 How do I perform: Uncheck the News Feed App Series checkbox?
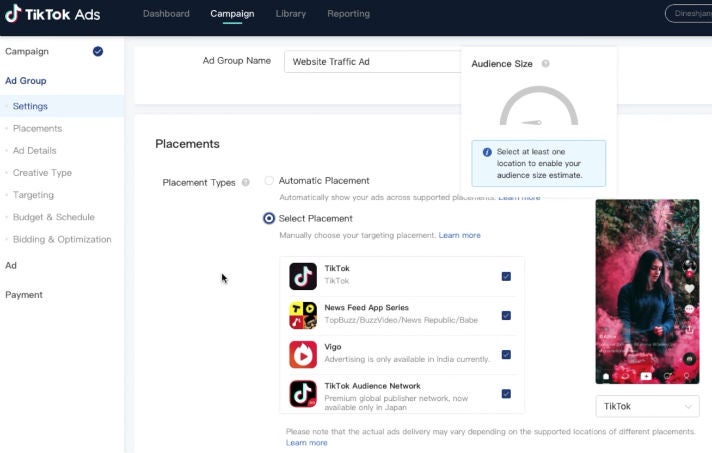click(506, 315)
